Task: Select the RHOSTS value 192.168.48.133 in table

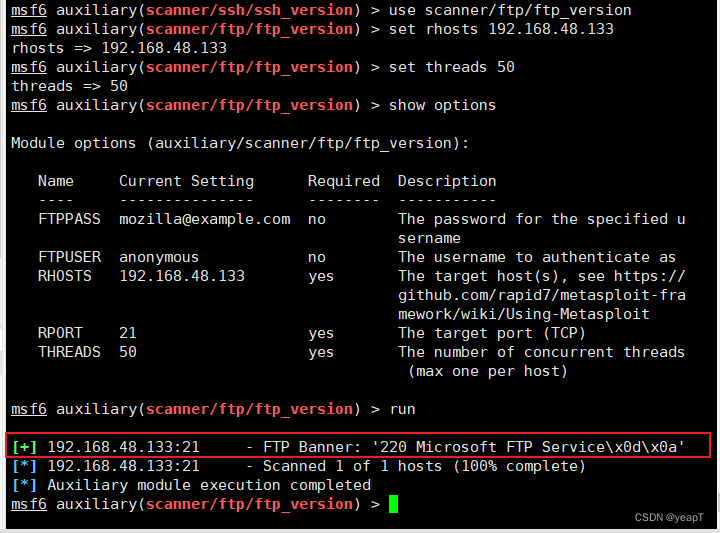Action: 182,276
